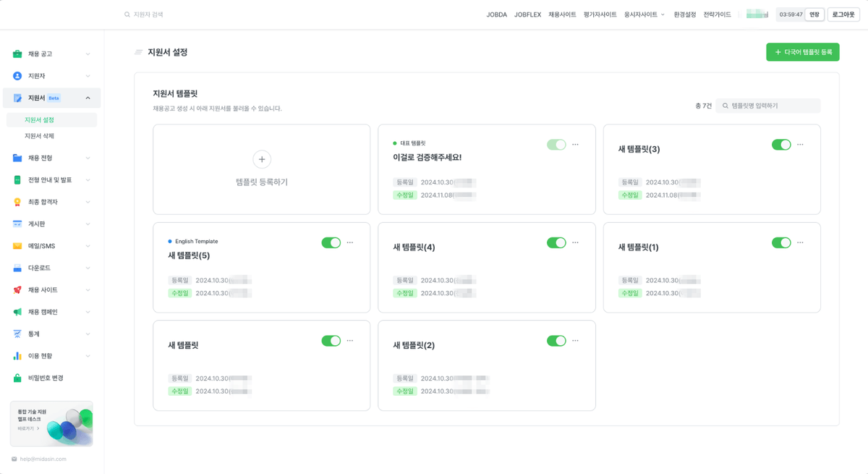Click the 게시판 board icon
The height and width of the screenshot is (474, 868).
(17, 224)
